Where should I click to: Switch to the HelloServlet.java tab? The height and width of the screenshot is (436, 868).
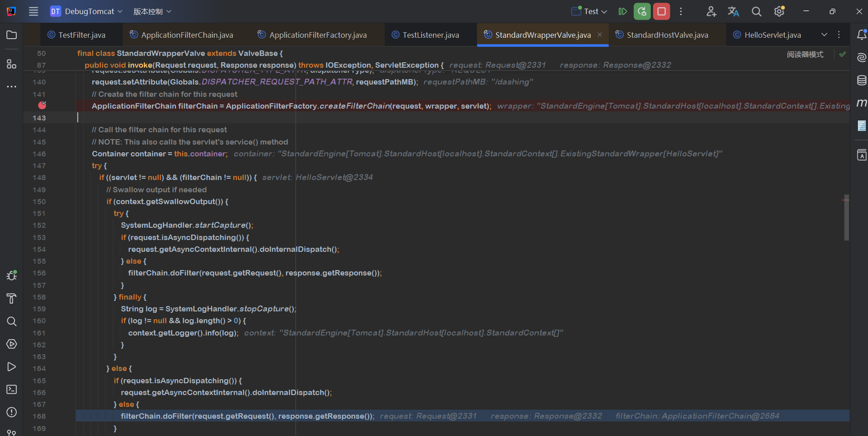point(772,35)
